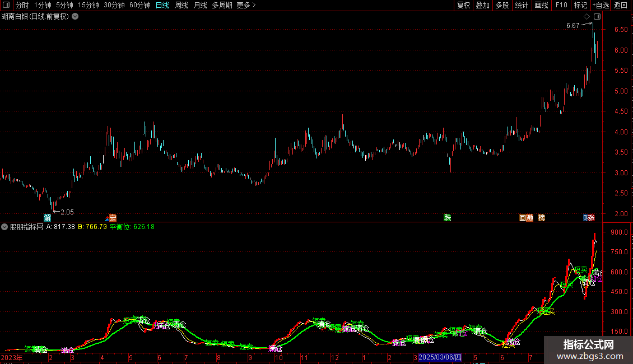Screen dimensions: 633x364
Task: Click the 激 event marker icon
Action: coord(530,217)
